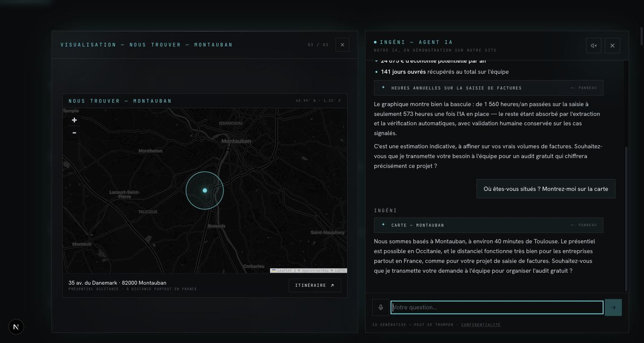Click the 'INGÉNI' sender label above map card
Screen dimensions: 644x343
[x=385, y=210]
